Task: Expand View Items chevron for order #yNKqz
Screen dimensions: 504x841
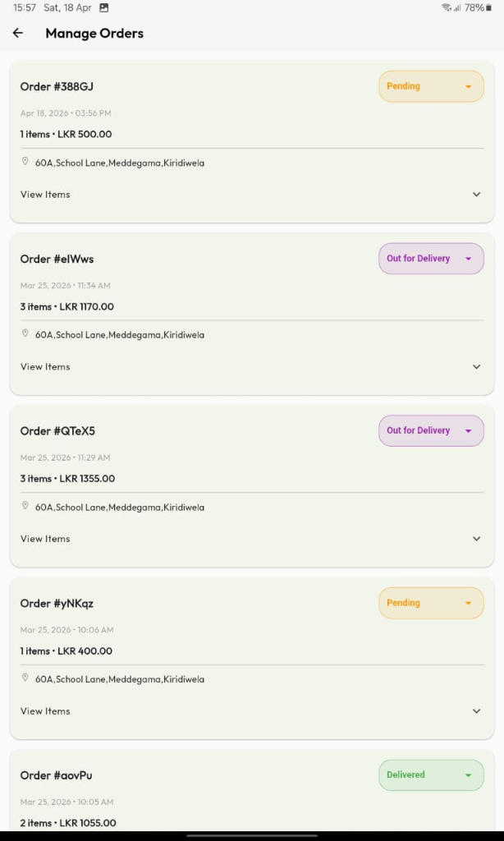Action: point(477,711)
